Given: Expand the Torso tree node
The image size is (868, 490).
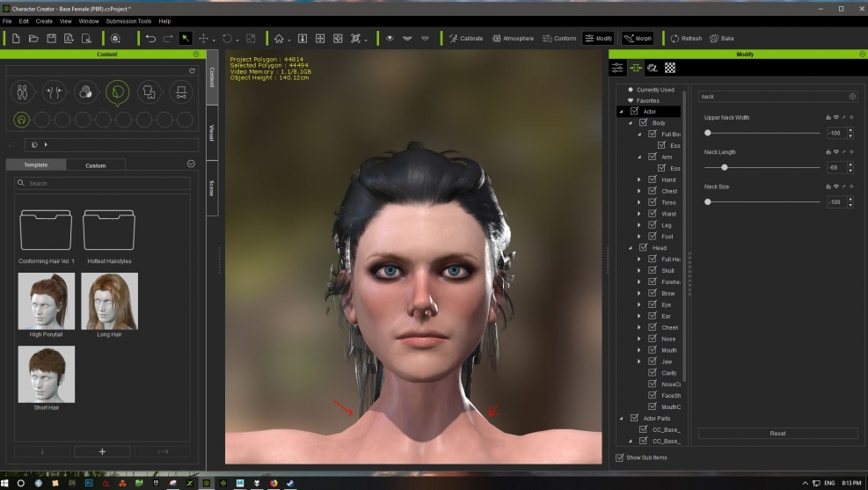Looking at the screenshot, I should [x=639, y=202].
